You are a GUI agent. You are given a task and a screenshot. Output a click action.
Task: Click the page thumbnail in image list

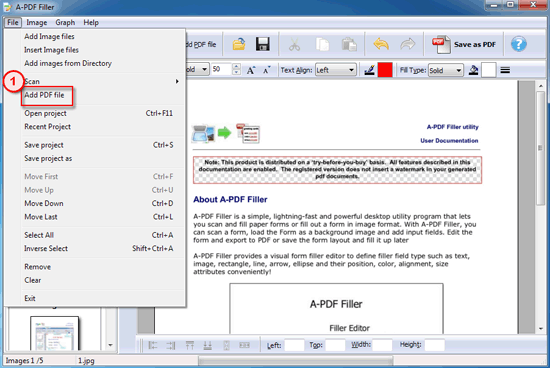(54, 333)
